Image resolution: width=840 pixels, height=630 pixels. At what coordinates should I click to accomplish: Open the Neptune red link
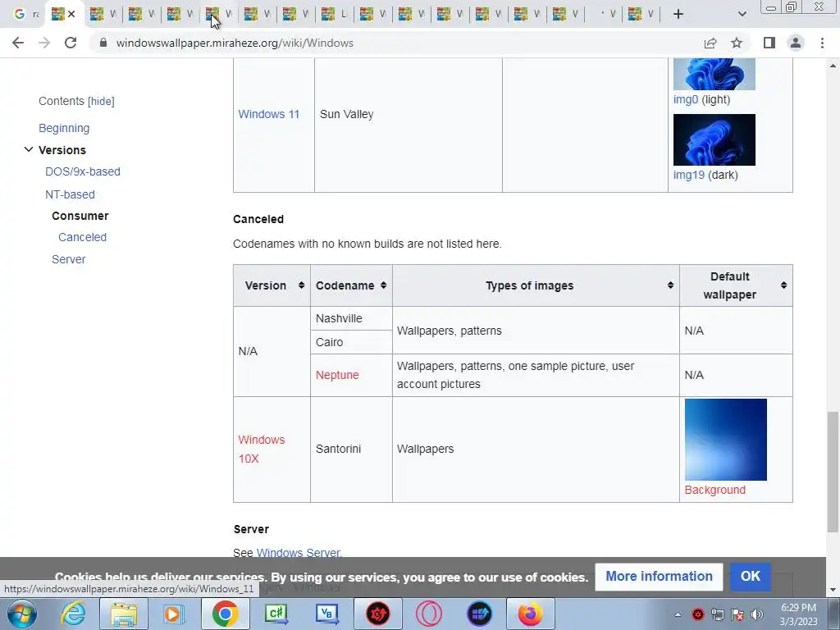click(337, 375)
